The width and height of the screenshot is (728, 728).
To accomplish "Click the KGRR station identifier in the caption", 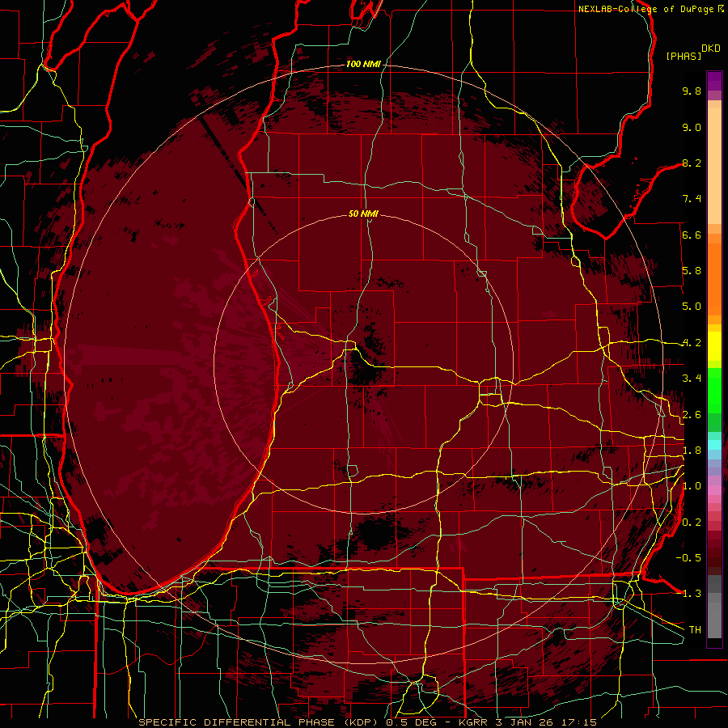I will pos(474,722).
